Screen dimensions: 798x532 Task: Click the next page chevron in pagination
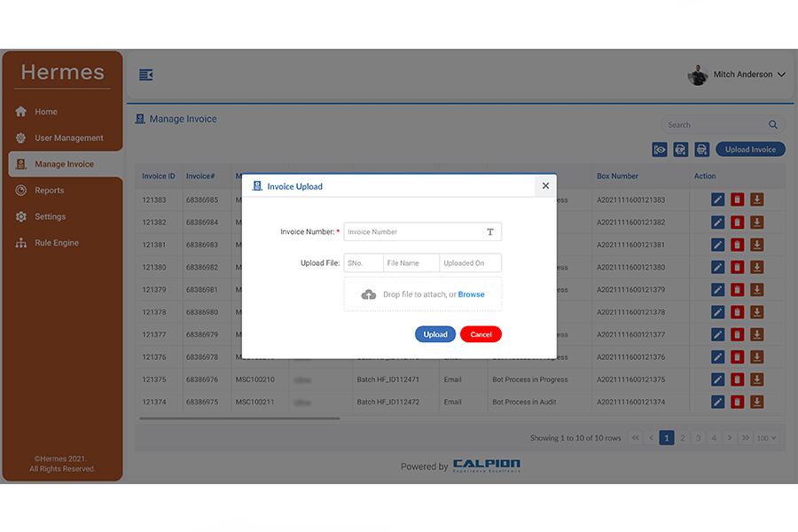pyautogui.click(x=729, y=437)
